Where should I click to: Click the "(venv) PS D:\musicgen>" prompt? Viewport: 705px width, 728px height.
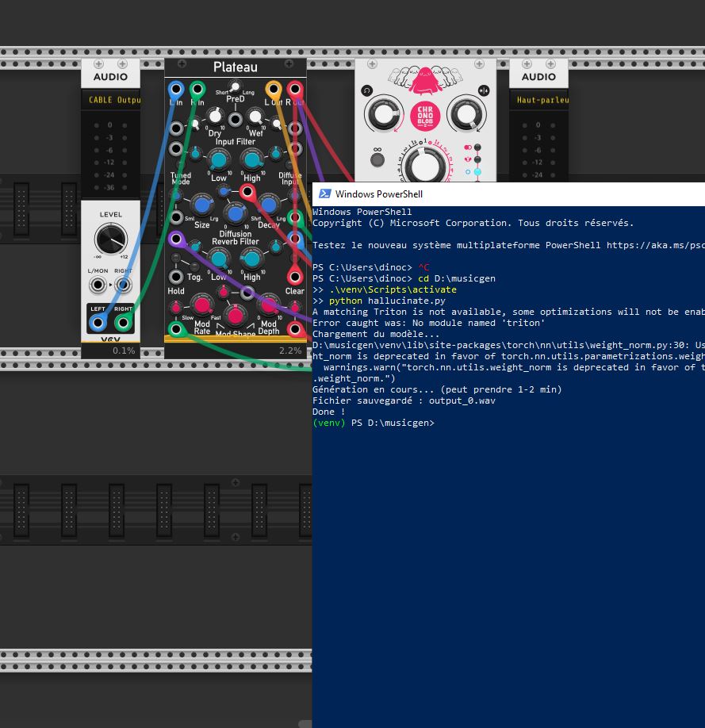(374, 423)
